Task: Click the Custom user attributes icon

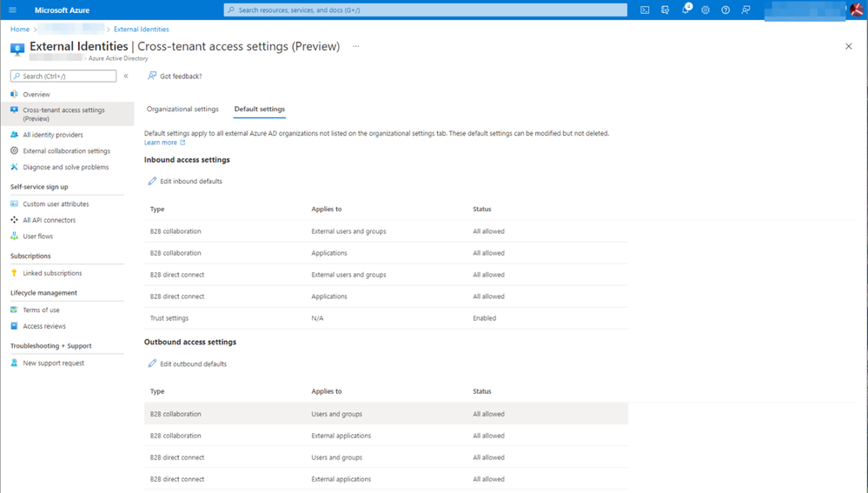Action: point(15,203)
